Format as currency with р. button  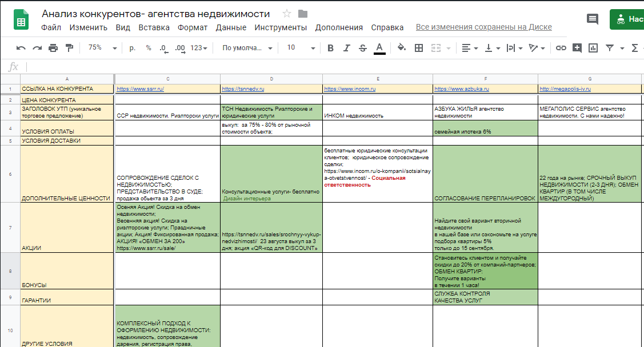[x=132, y=48]
